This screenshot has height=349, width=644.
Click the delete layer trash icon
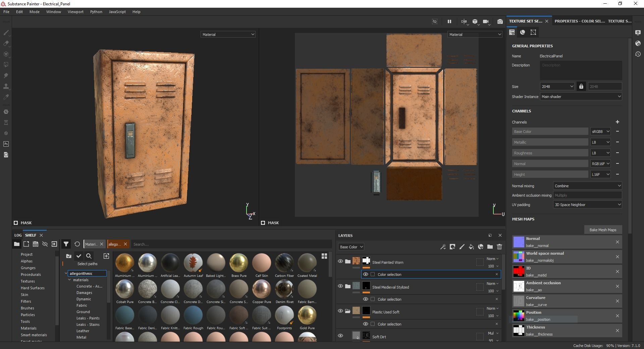pos(499,247)
